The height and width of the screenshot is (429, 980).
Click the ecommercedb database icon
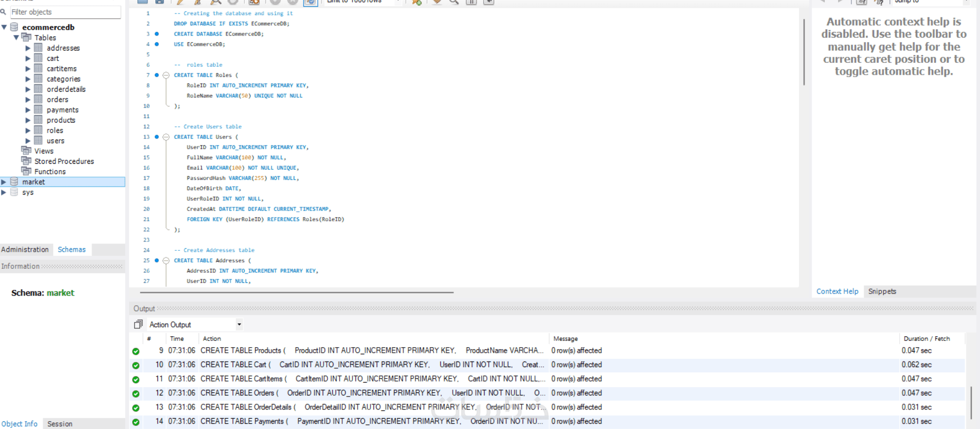pos(14,27)
